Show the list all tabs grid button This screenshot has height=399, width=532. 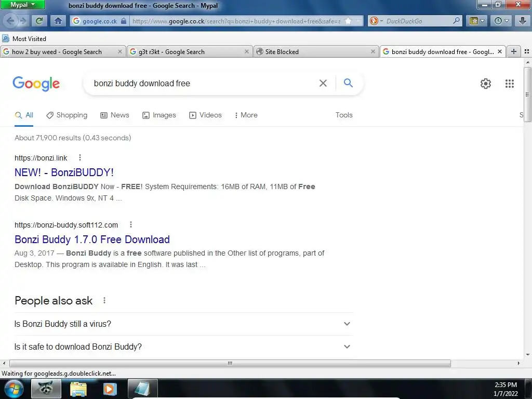[x=527, y=51]
